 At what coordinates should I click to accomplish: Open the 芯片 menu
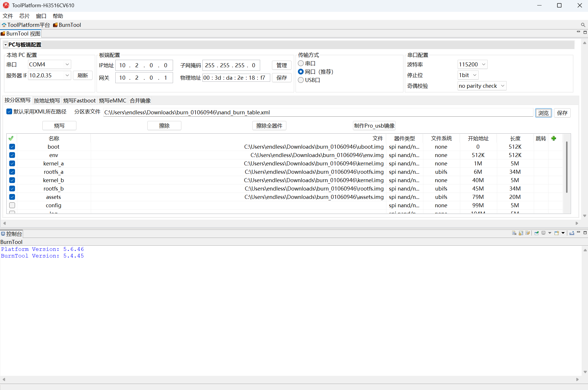tap(24, 16)
